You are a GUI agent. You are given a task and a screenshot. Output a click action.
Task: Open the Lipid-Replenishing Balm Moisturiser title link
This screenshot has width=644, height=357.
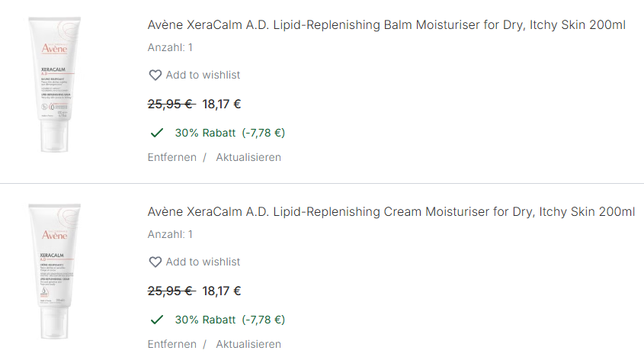(x=386, y=25)
